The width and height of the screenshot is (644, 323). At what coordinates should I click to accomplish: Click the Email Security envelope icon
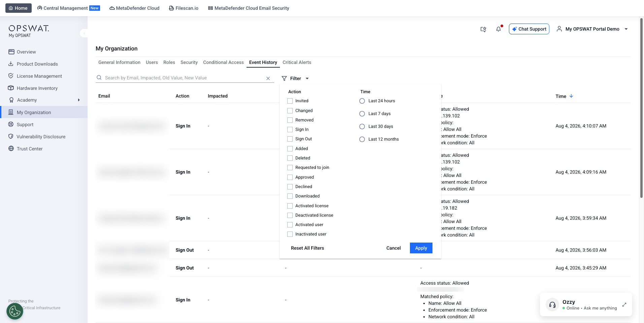pyautogui.click(x=211, y=8)
